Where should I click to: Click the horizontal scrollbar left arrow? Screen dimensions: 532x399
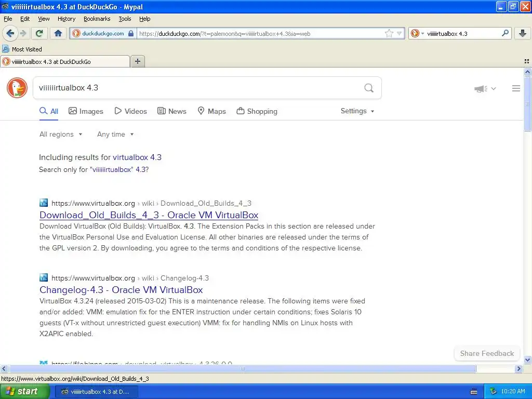coord(4,368)
